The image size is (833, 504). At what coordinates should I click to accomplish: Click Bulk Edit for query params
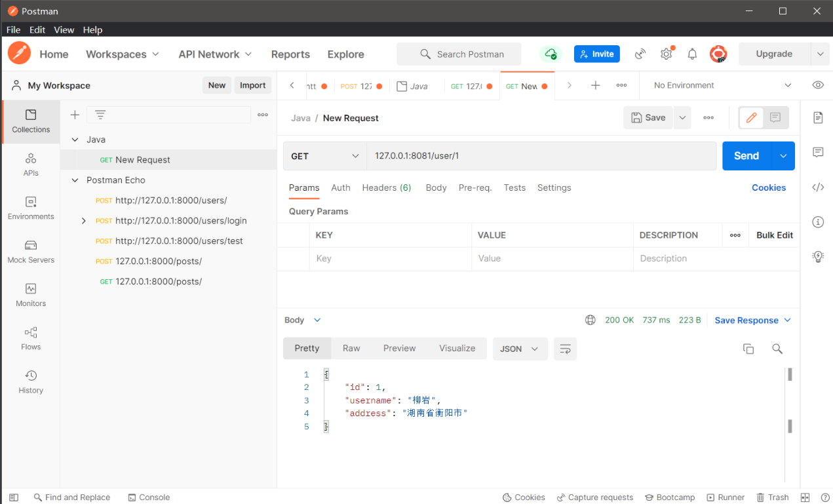coord(775,235)
